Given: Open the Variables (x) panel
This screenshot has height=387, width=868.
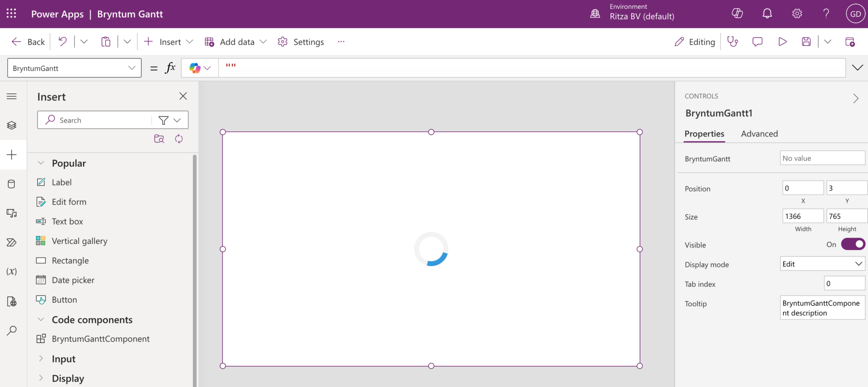Looking at the screenshot, I should click(12, 271).
